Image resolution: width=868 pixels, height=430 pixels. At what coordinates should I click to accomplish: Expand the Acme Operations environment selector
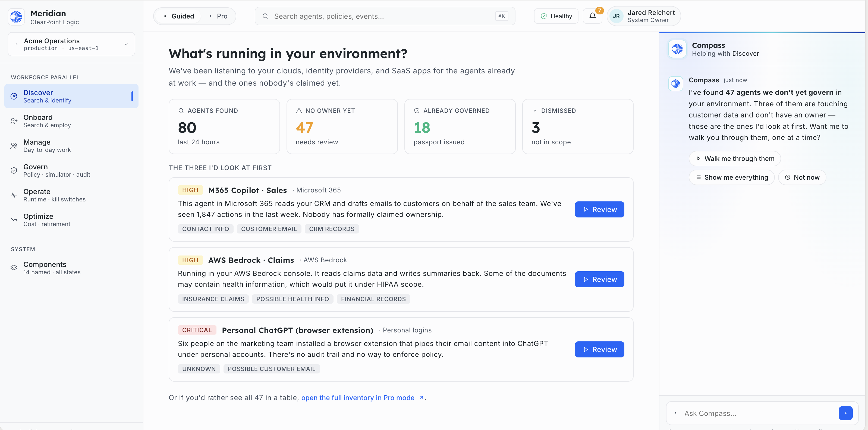71,44
